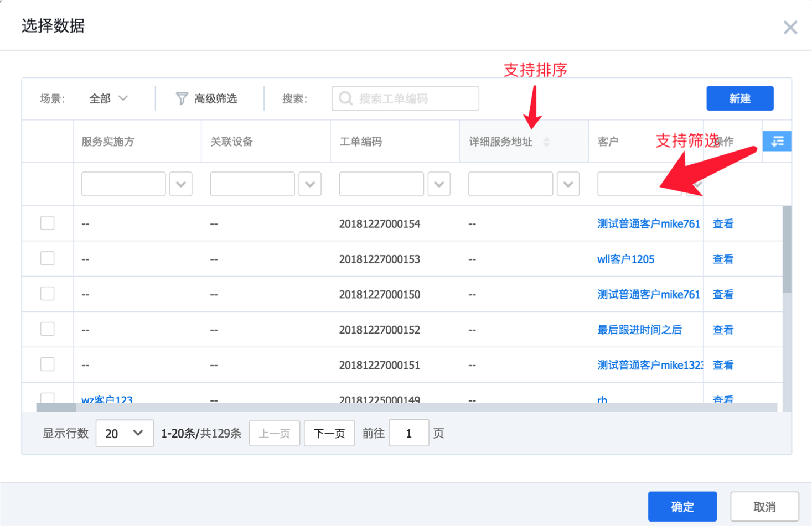This screenshot has width=812, height=526.
Task: Click the 1-20条/共129条 record count text
Action: pyautogui.click(x=201, y=433)
